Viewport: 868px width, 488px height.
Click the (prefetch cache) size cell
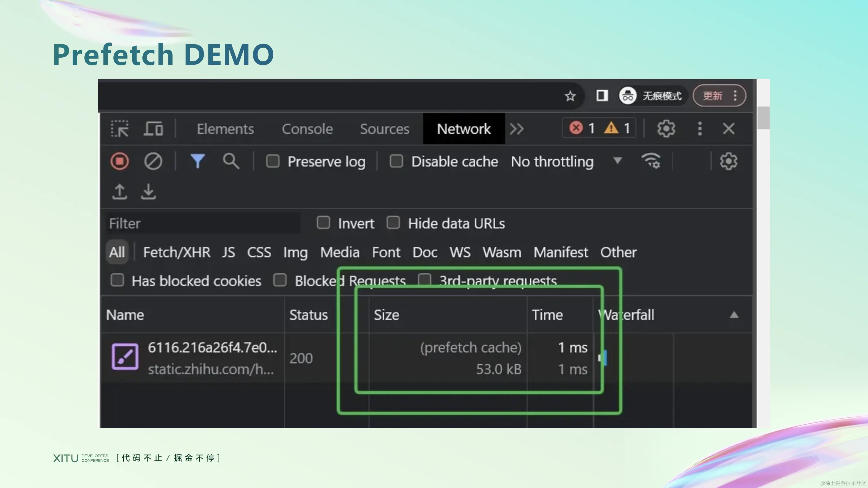click(470, 347)
